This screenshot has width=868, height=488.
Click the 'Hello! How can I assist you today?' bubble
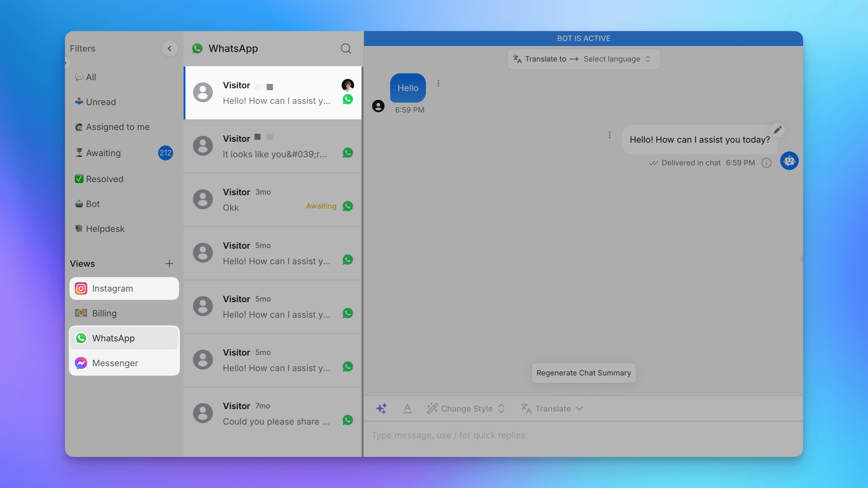tap(699, 140)
